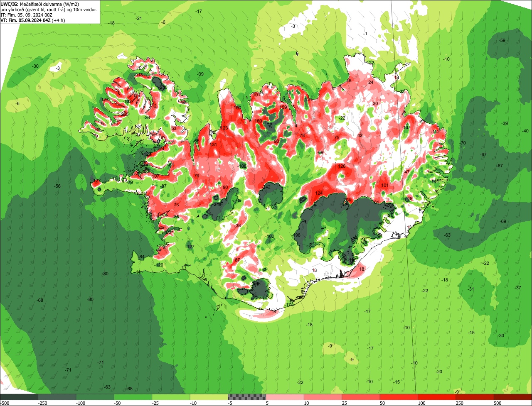Click the '-84' value at the southwest tip
The width and height of the screenshot is (532, 406).
point(141,257)
